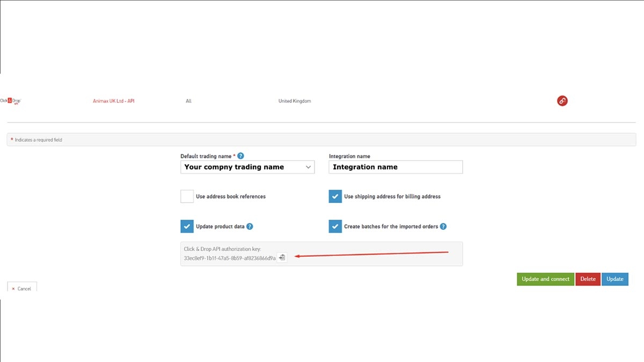Click the API logo mark under Click & Drop

point(16,103)
